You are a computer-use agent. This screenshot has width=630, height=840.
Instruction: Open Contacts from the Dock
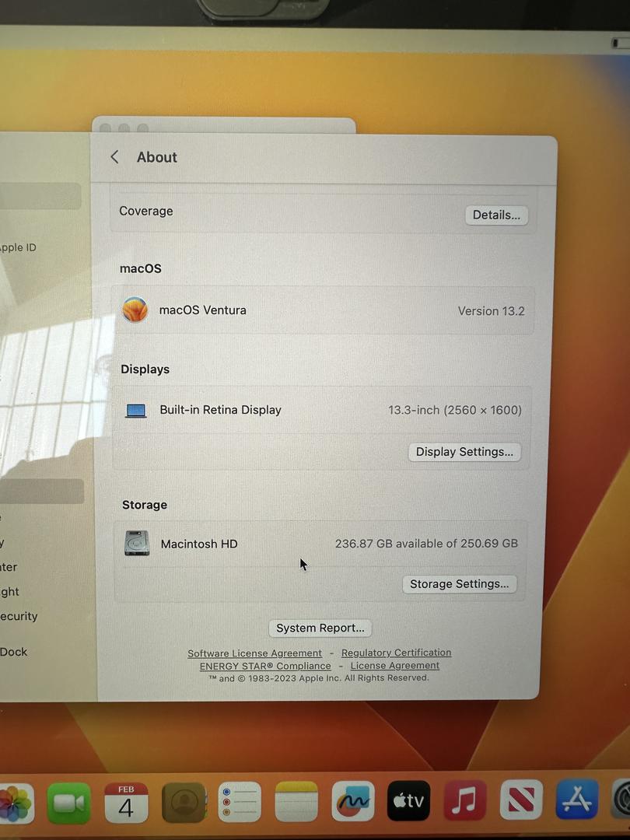click(x=184, y=803)
